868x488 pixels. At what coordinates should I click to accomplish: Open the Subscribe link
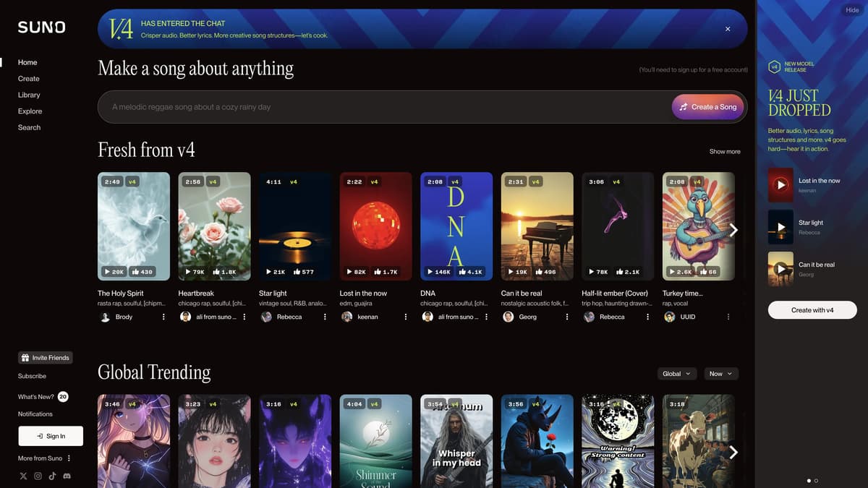click(x=32, y=376)
